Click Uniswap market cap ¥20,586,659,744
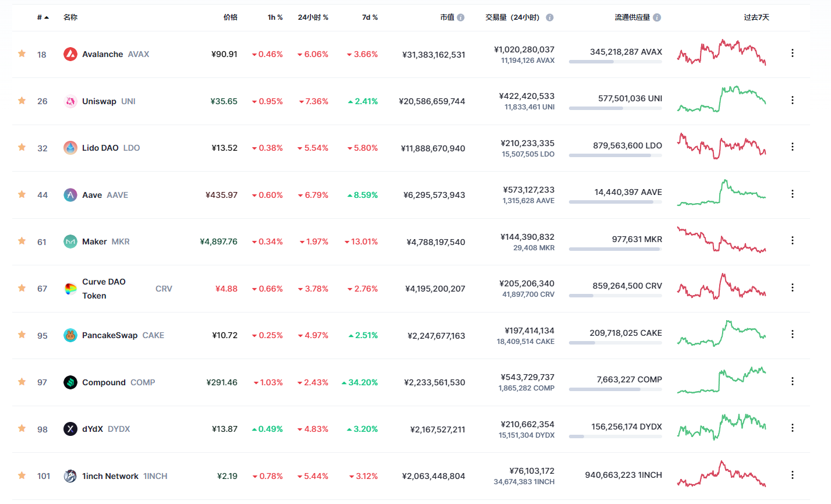Image resolution: width=831 pixels, height=504 pixels. pyautogui.click(x=432, y=101)
